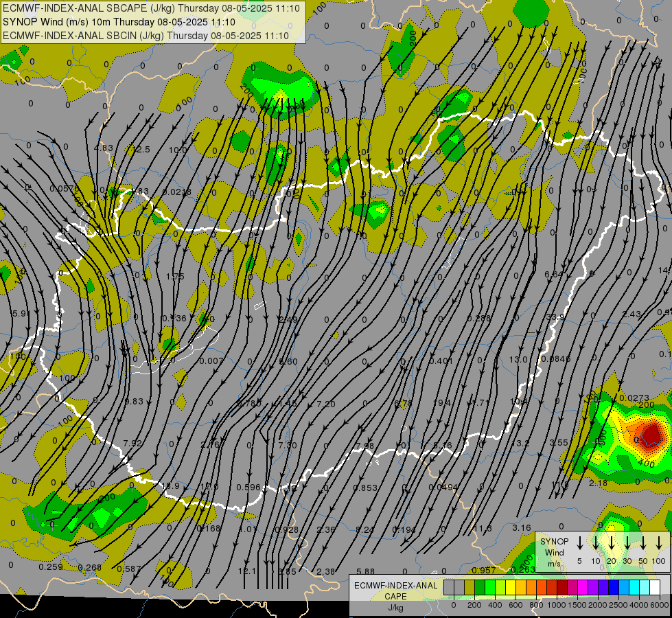Pick the 100 m/s wind arrow symbol

click(x=659, y=542)
